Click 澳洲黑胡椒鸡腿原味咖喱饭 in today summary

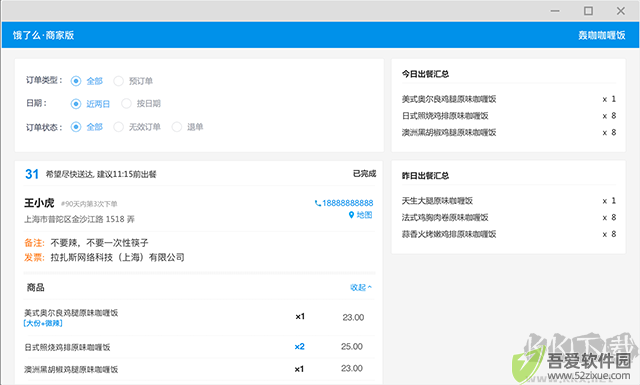coord(449,132)
